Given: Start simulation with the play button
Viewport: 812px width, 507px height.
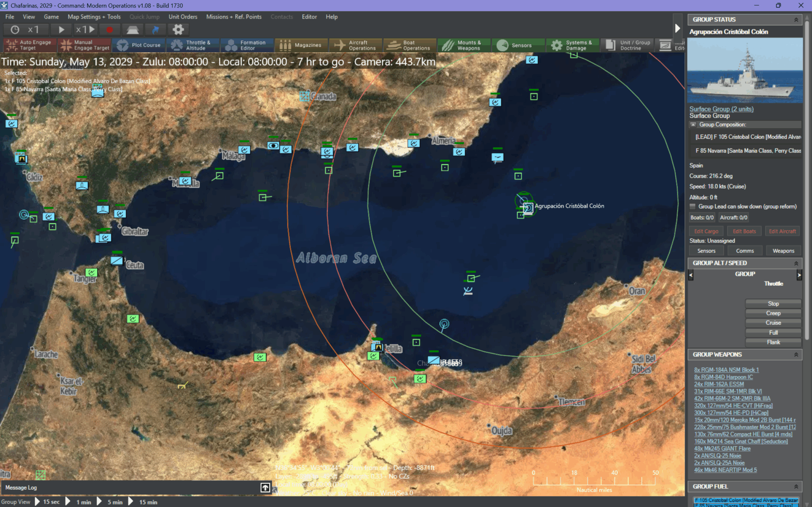Looking at the screenshot, I should [61, 30].
